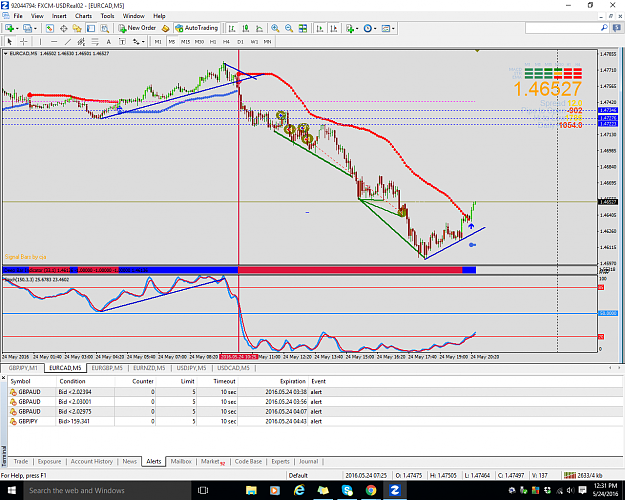
Task: Click the Profiles toolbar icon
Action: [27, 28]
